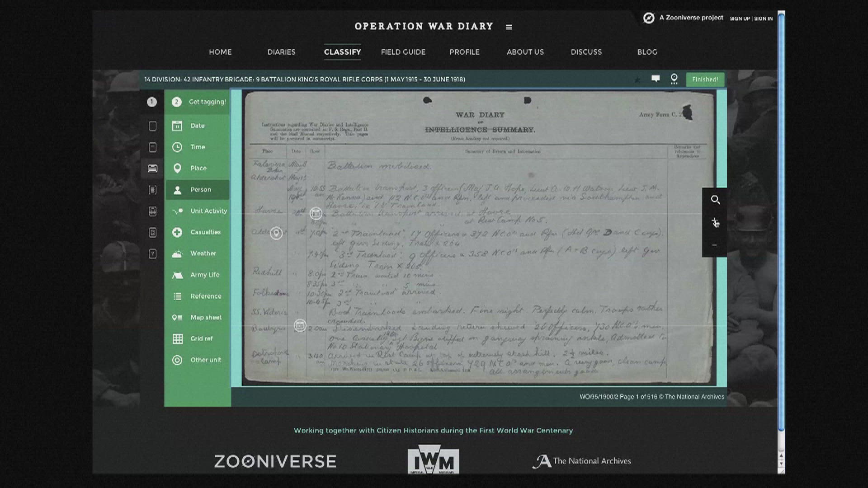The height and width of the screenshot is (488, 868).
Task: Select the Time clock tag
Action: [x=197, y=147]
